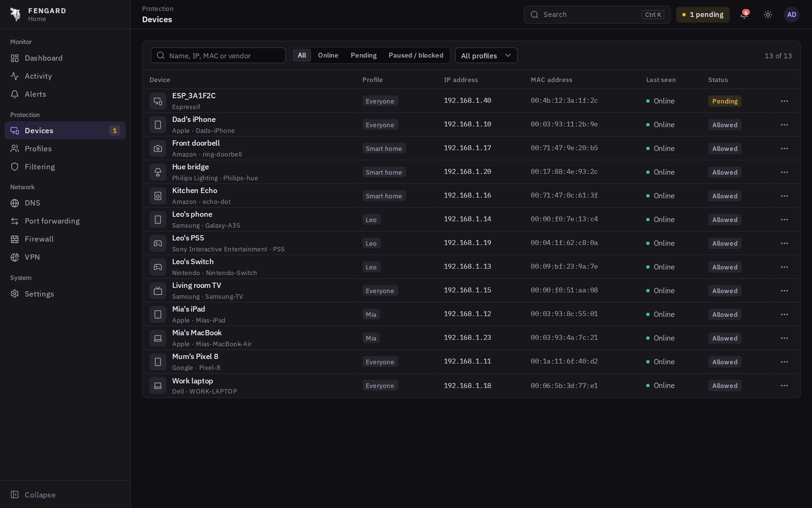The image size is (812, 508).
Task: Open row actions for Dad's iPhone
Action: [784, 125]
